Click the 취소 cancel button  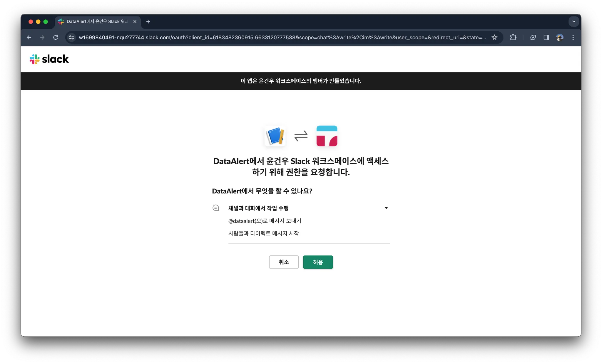pos(284,262)
